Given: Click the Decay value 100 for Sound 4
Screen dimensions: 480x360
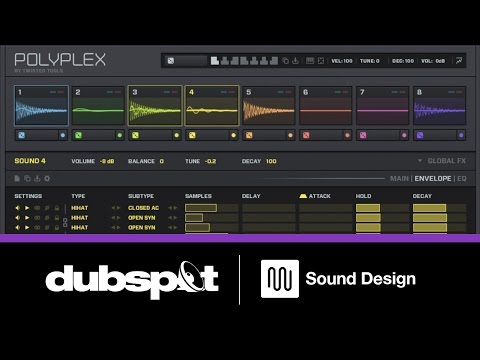Looking at the screenshot, I should tap(271, 161).
